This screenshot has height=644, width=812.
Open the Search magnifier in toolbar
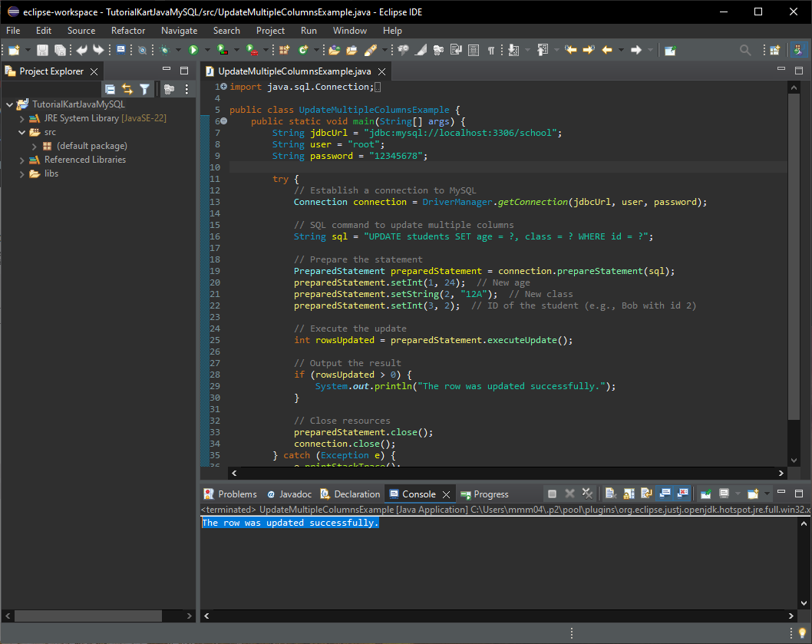pos(744,50)
